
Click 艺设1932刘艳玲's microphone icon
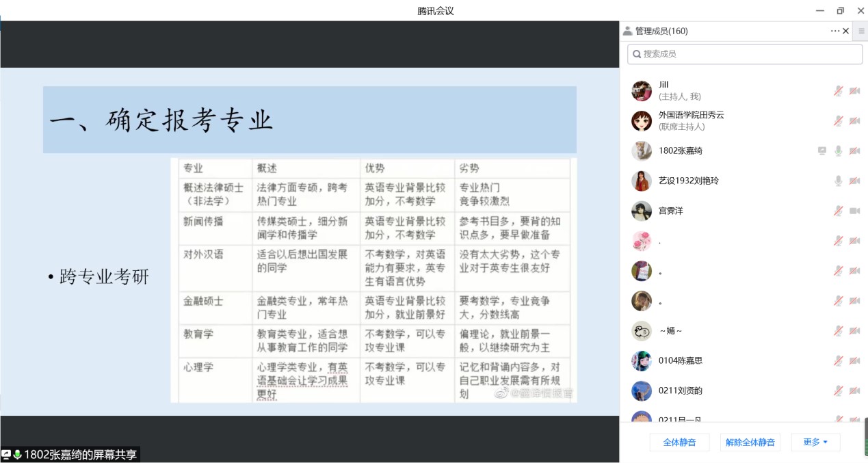838,181
